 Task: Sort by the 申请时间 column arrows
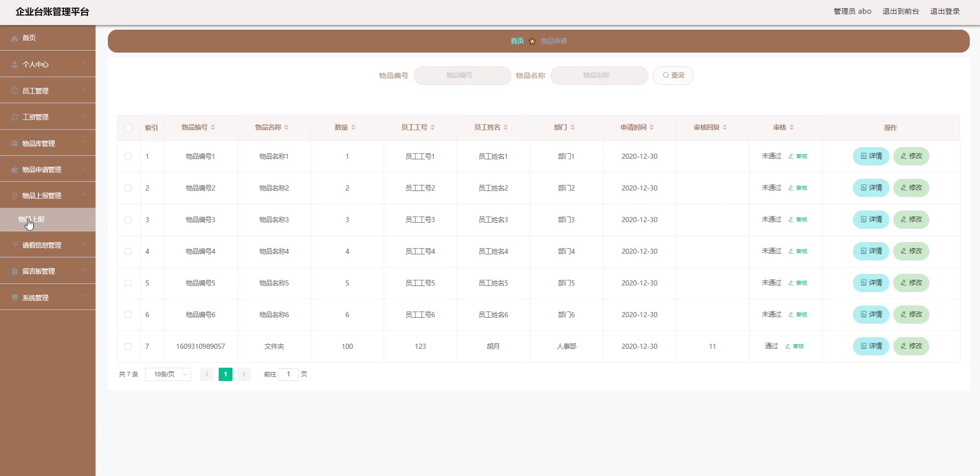point(651,127)
